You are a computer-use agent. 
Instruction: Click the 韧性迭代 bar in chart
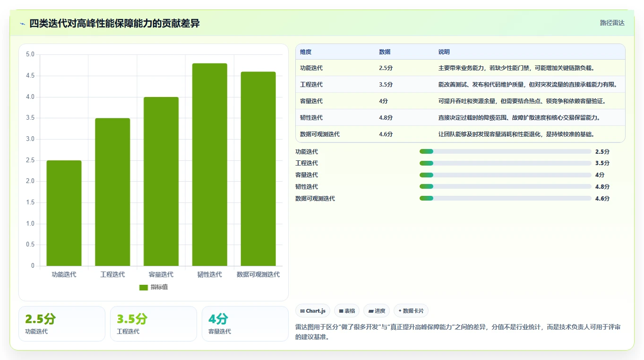(210, 165)
